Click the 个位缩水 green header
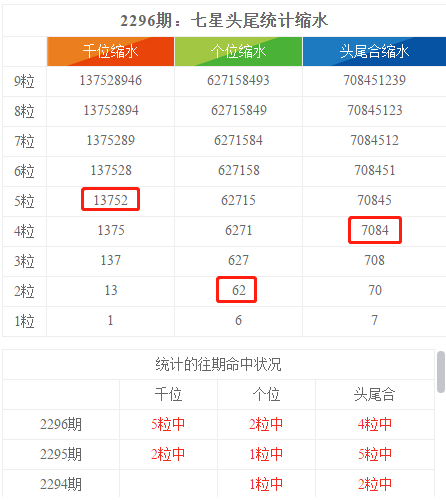446x500 pixels. coord(238,51)
